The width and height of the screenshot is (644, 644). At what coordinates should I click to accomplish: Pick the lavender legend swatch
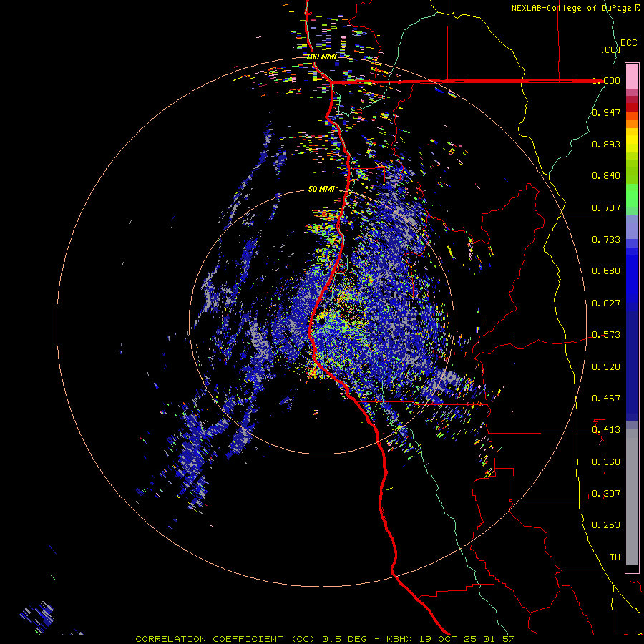click(632, 228)
